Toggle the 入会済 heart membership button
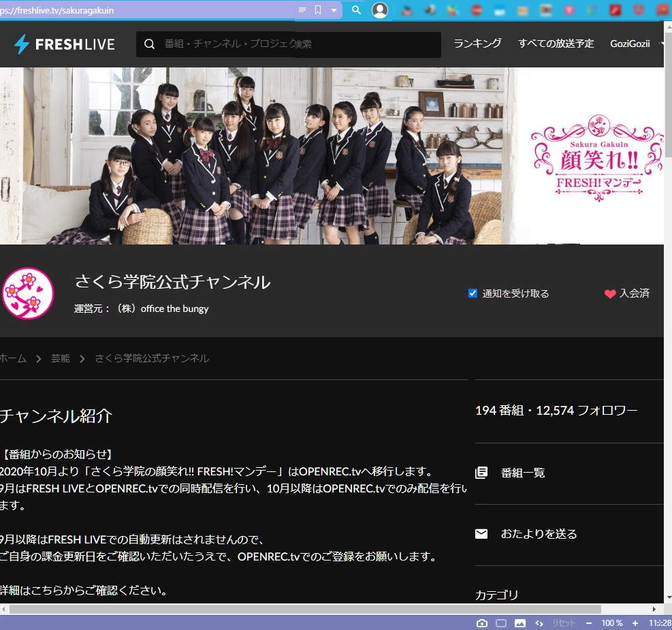The image size is (672, 630). tap(626, 294)
